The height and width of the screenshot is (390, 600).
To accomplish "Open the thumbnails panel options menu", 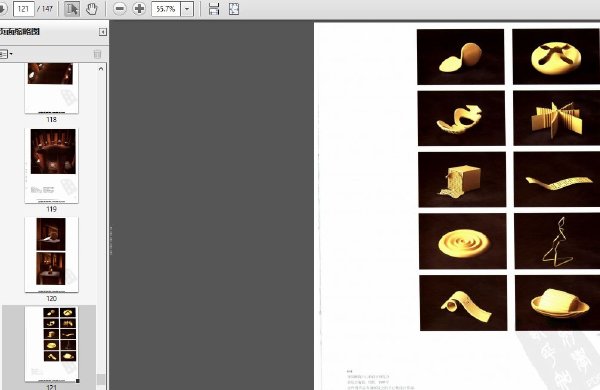I will click(x=5, y=54).
